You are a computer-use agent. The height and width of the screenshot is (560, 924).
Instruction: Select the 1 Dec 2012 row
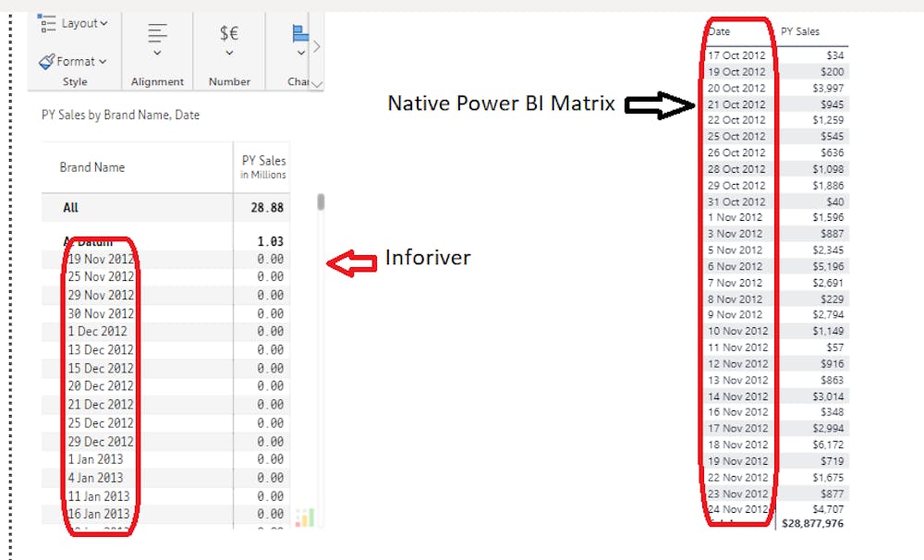[165, 332]
